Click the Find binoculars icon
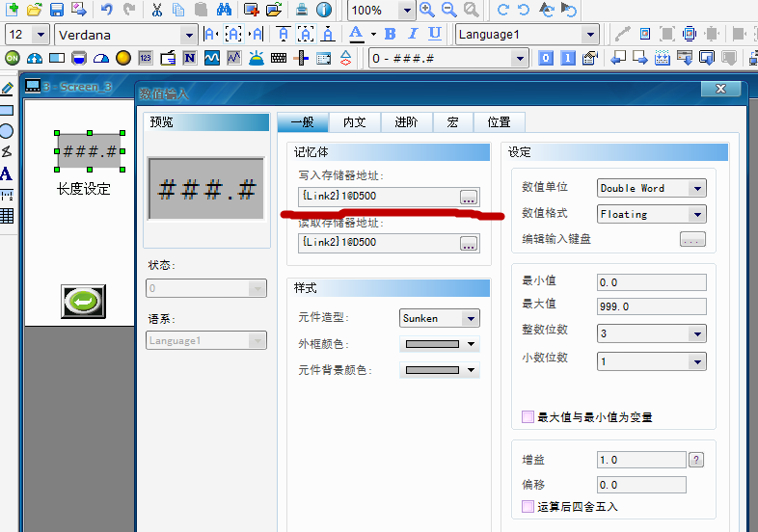Screen dimensions: 758x532 click(x=223, y=10)
